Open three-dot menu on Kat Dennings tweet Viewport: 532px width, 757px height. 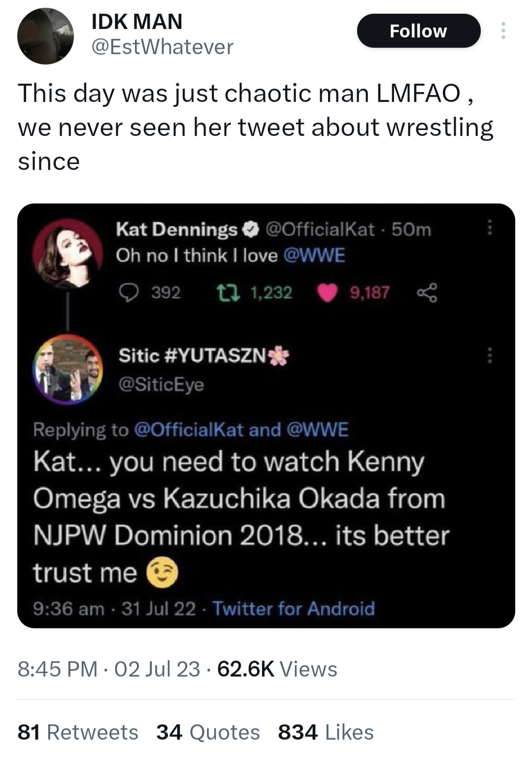[489, 228]
